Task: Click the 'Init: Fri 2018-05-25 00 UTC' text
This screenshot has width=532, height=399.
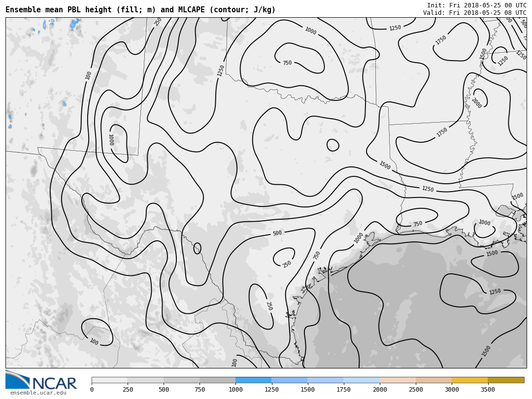Action: pyautogui.click(x=477, y=5)
